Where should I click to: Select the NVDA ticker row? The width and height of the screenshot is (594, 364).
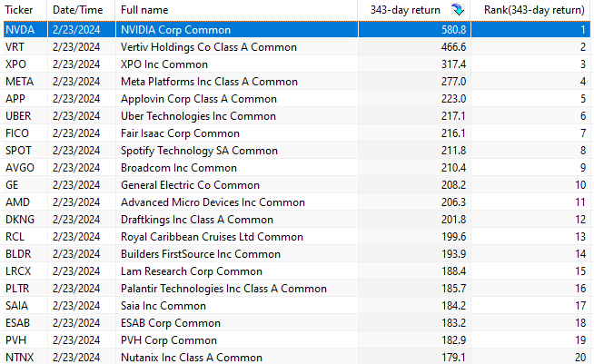[297, 30]
